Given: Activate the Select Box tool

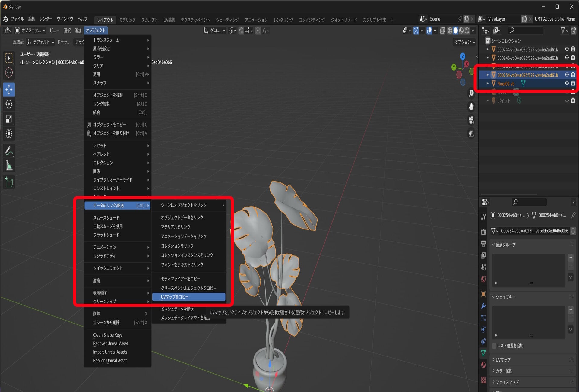Looking at the screenshot, I should pyautogui.click(x=9, y=58).
